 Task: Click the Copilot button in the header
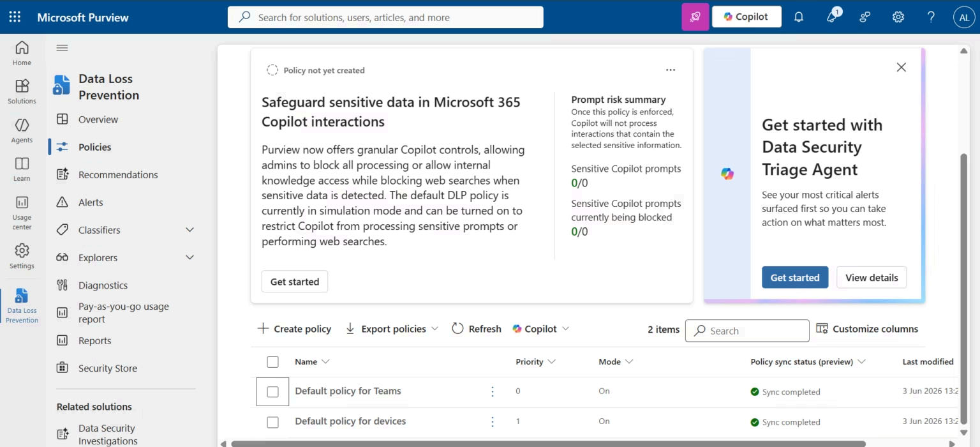pyautogui.click(x=746, y=17)
